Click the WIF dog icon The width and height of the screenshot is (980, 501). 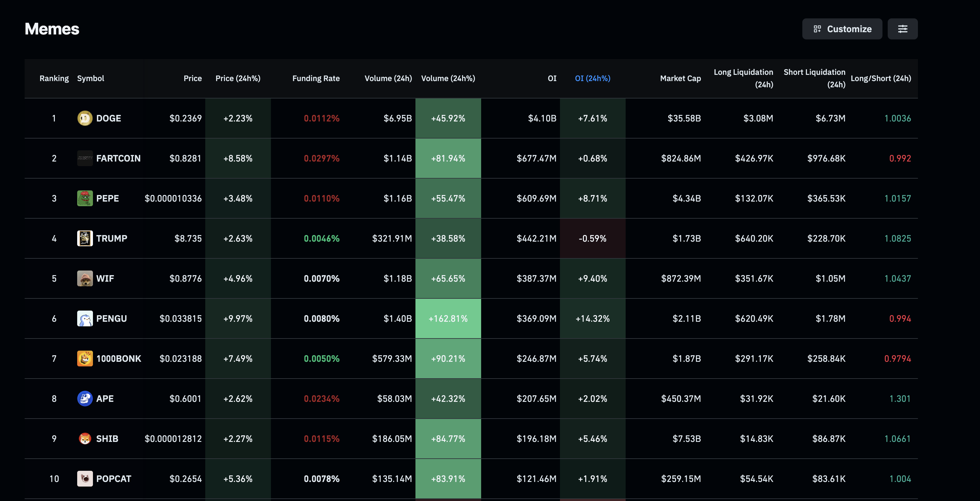point(85,278)
